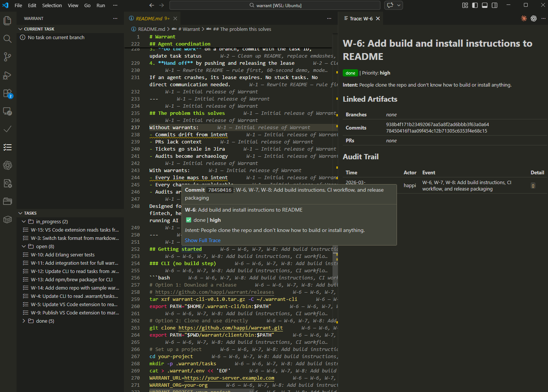Collapse the in_progress tasks folder
Image resolution: width=548 pixels, height=392 pixels.
coord(24,221)
